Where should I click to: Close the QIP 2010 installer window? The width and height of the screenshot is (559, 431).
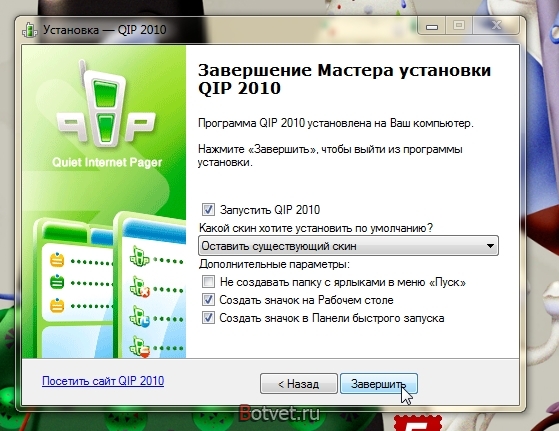[x=496, y=26]
